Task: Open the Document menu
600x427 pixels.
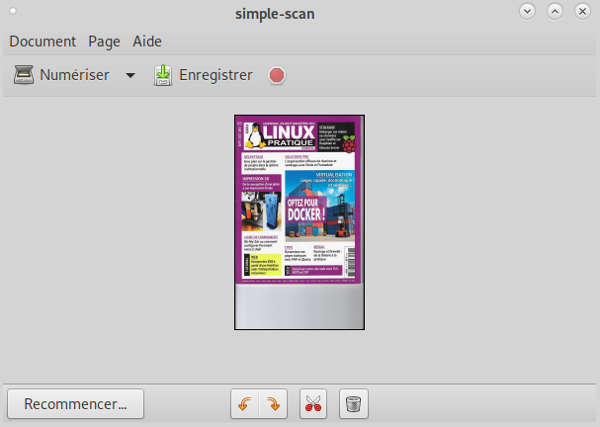Action: click(x=42, y=41)
